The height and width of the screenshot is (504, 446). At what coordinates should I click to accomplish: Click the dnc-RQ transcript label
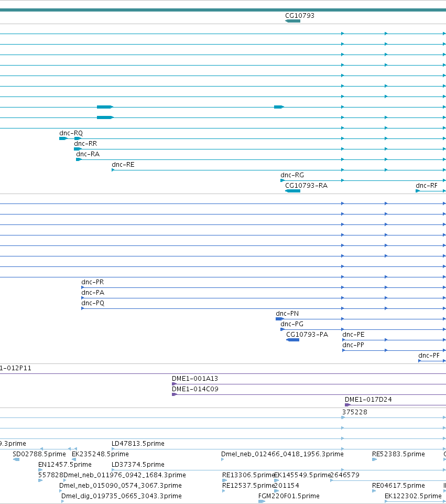71,133
